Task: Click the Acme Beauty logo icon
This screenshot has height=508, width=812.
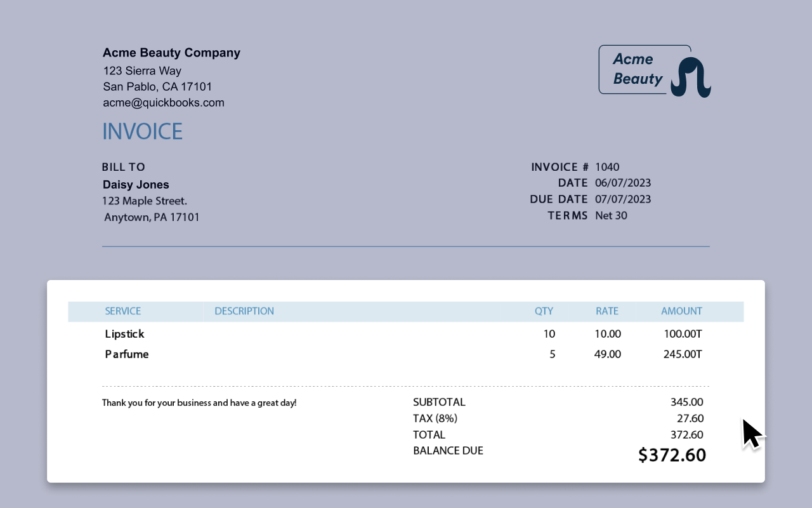Action: pyautogui.click(x=655, y=69)
